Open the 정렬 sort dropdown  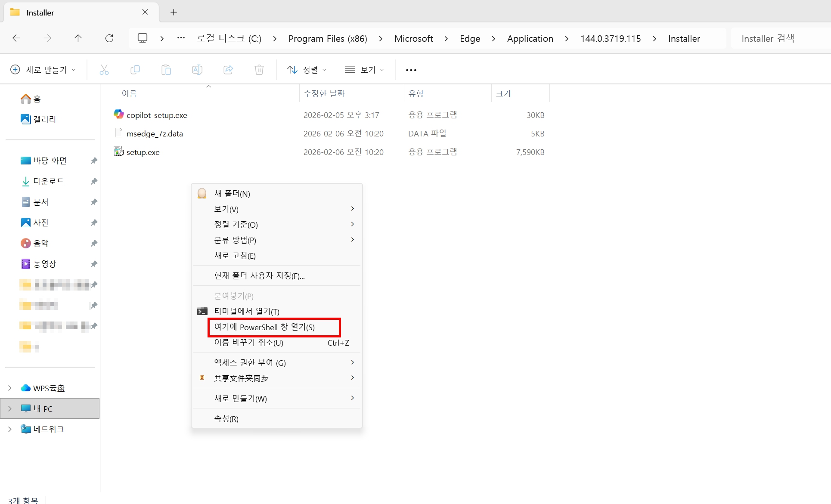tap(306, 69)
